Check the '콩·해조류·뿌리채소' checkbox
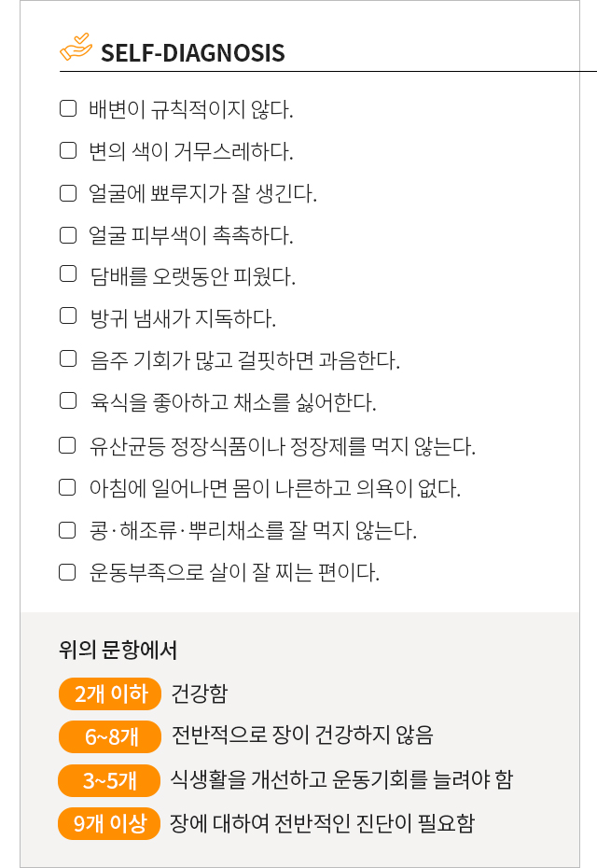Screen dimensions: 597x868 coord(67,529)
